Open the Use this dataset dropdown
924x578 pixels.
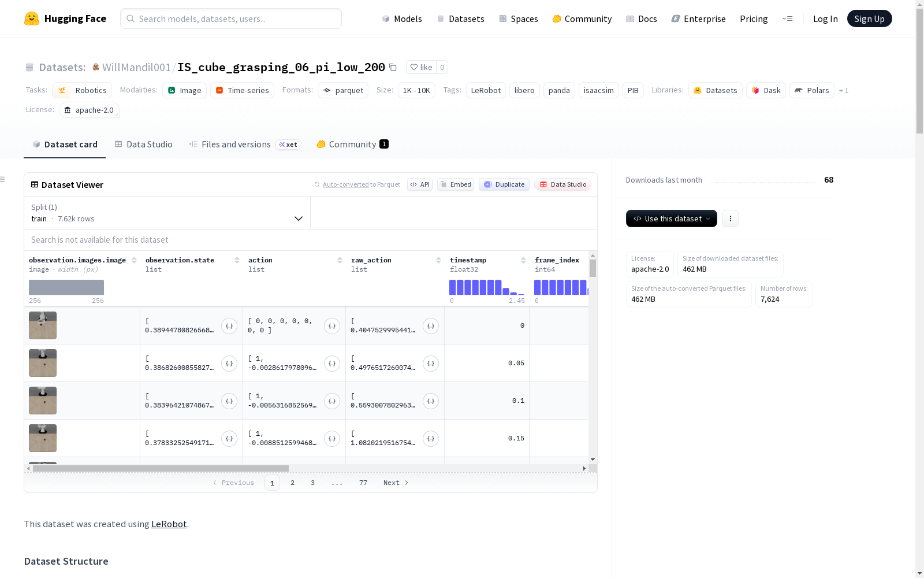pyautogui.click(x=672, y=218)
